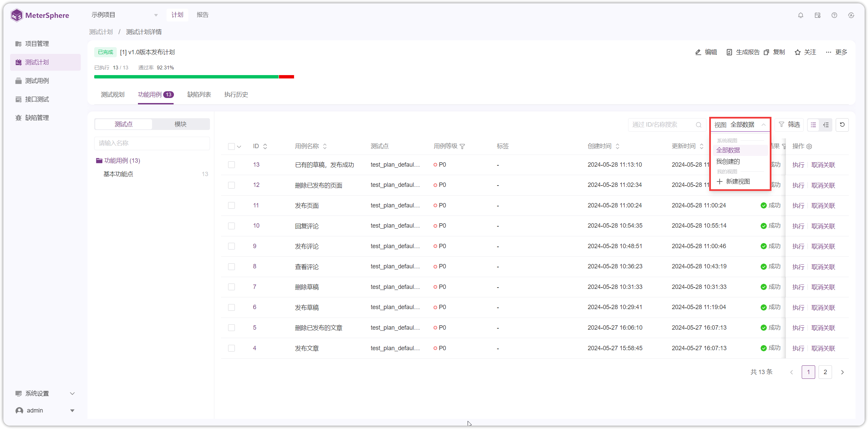Tick the checkbox for 发布页面 row

[231, 205]
